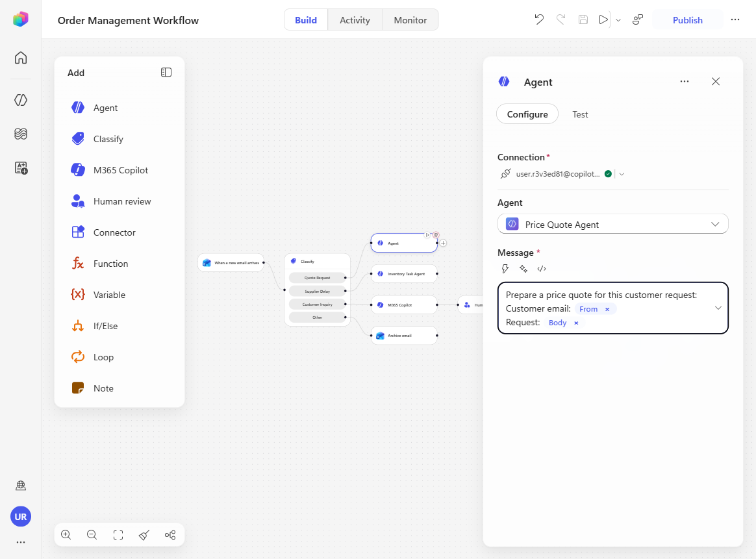Open the top-right more options menu

click(735, 19)
